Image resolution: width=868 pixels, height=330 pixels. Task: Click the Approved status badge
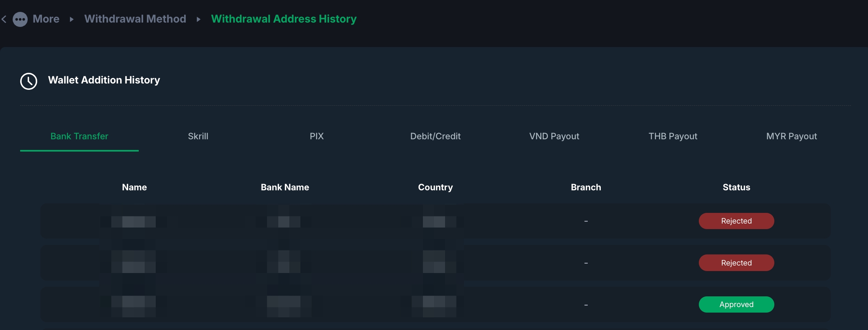pos(736,304)
